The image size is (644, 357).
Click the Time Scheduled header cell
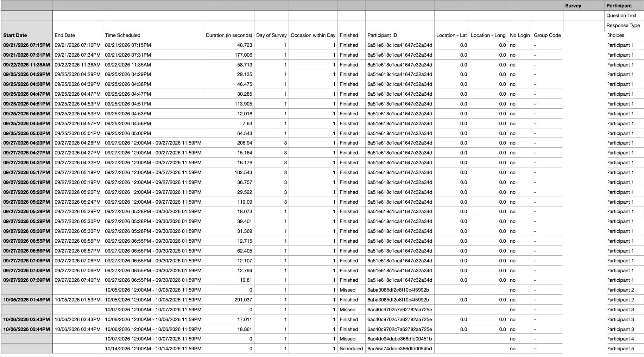[x=153, y=35]
